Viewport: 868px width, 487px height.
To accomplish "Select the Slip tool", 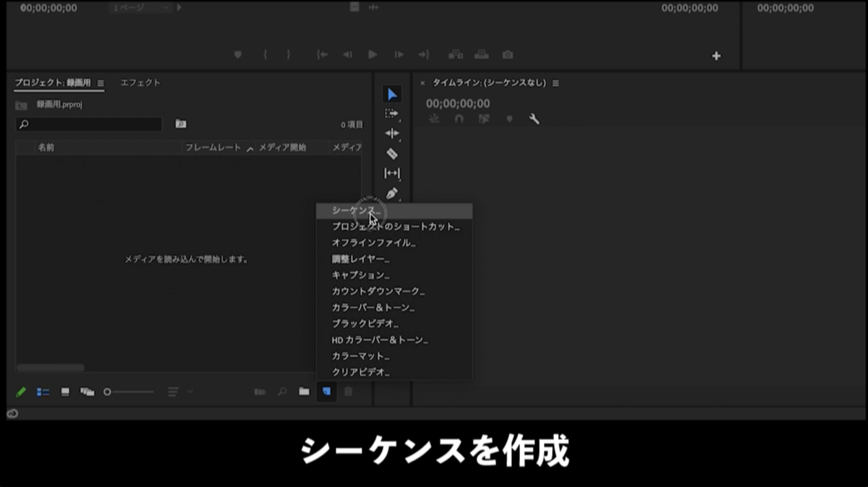I will pyautogui.click(x=391, y=173).
